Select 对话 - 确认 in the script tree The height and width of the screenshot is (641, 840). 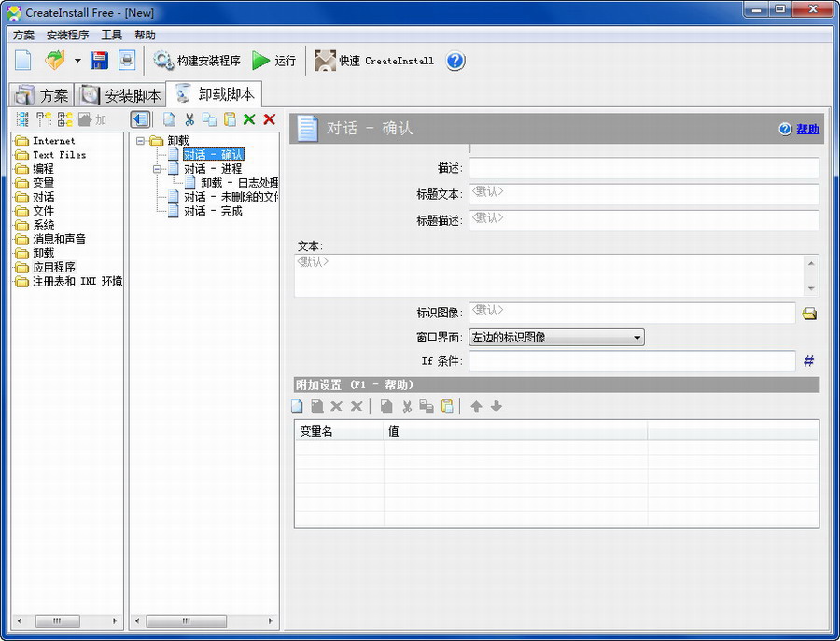coord(213,155)
